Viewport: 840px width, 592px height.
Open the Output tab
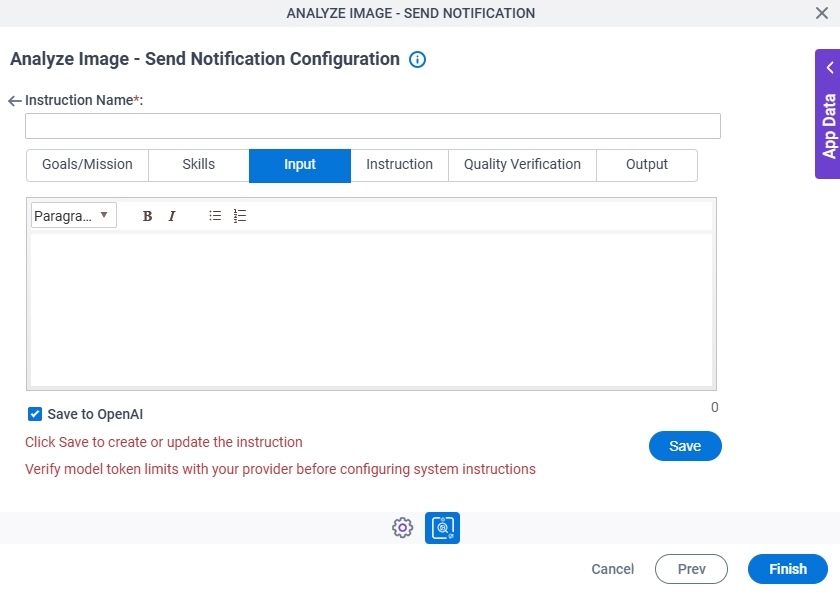[647, 164]
